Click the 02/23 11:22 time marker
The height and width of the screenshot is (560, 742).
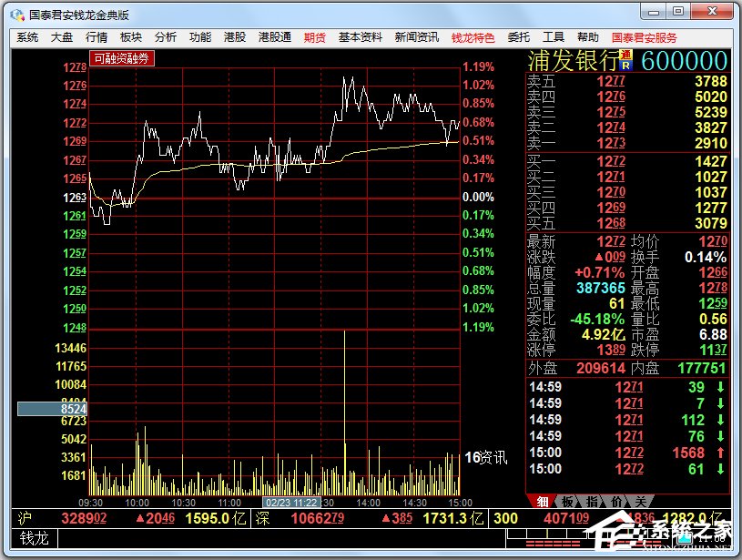291,503
